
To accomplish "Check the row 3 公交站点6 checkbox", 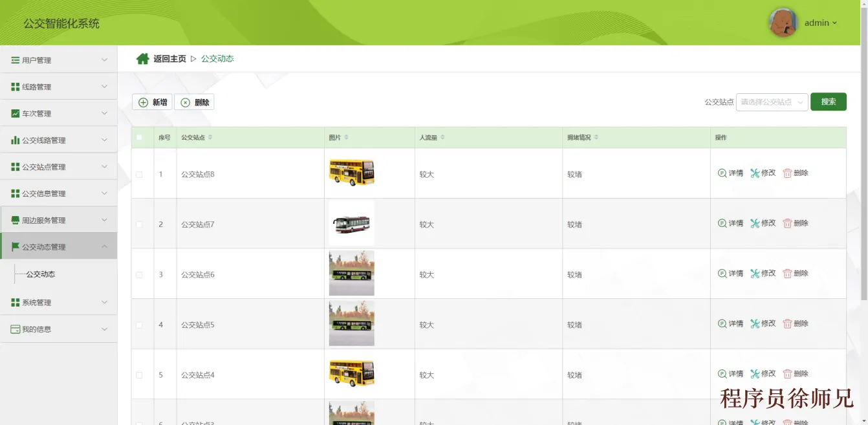I will coord(139,275).
